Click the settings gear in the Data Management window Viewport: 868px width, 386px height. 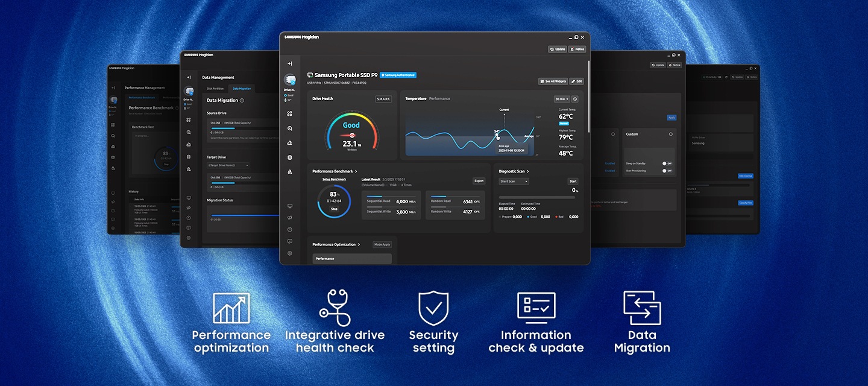[189, 238]
